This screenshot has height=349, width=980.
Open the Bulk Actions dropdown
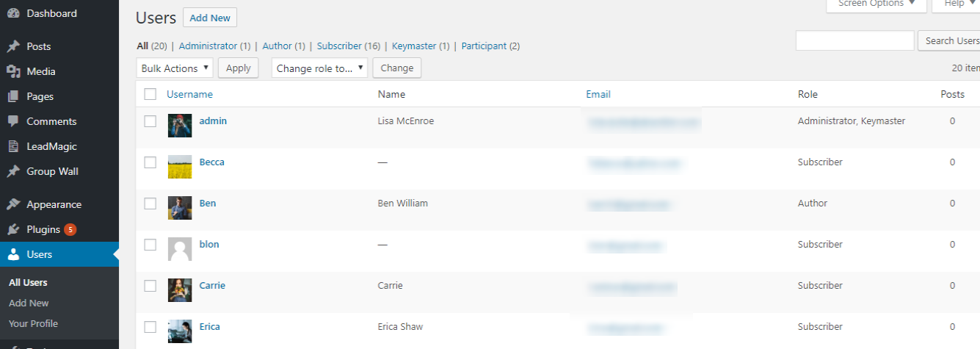pyautogui.click(x=175, y=68)
